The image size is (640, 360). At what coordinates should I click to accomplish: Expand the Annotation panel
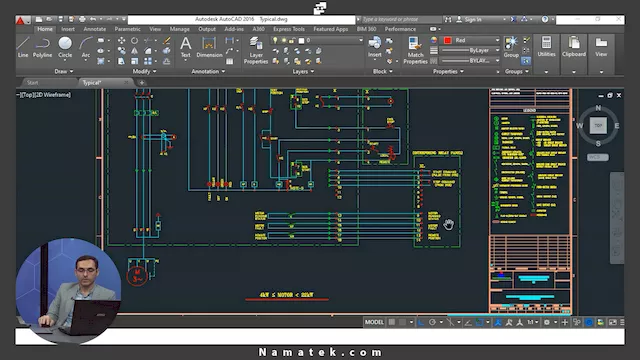click(208, 71)
